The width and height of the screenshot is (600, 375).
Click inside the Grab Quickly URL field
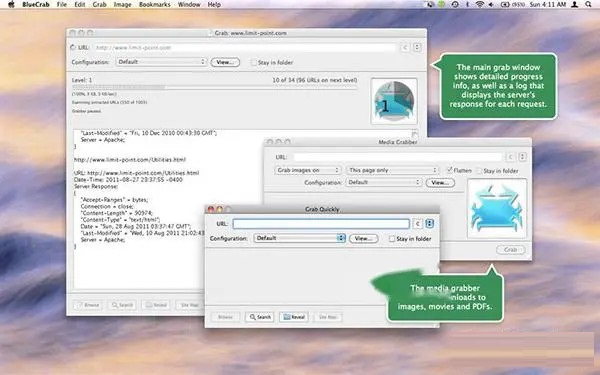point(321,224)
